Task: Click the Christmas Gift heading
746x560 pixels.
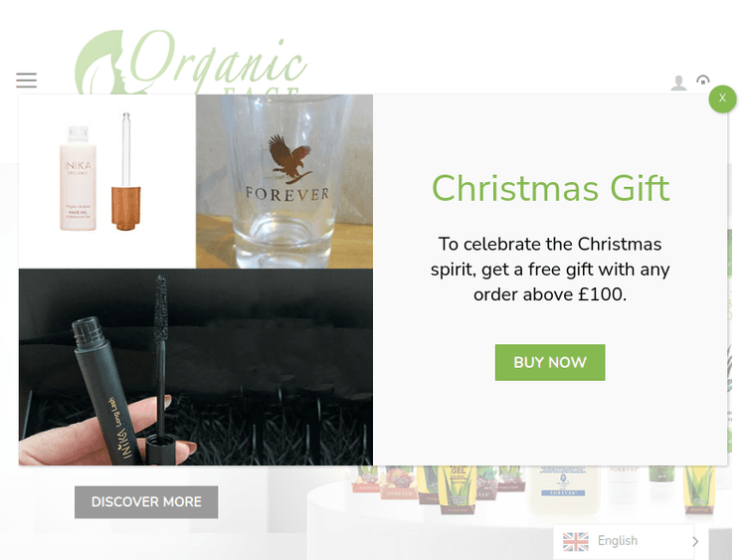Action: [x=550, y=188]
